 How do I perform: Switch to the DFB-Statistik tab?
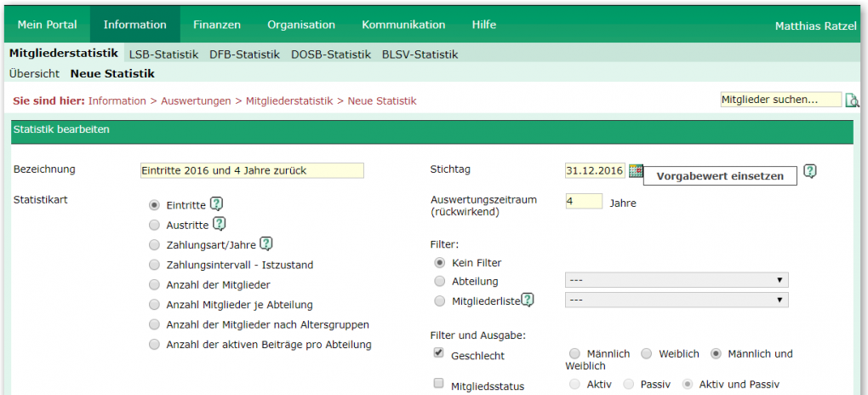click(244, 54)
